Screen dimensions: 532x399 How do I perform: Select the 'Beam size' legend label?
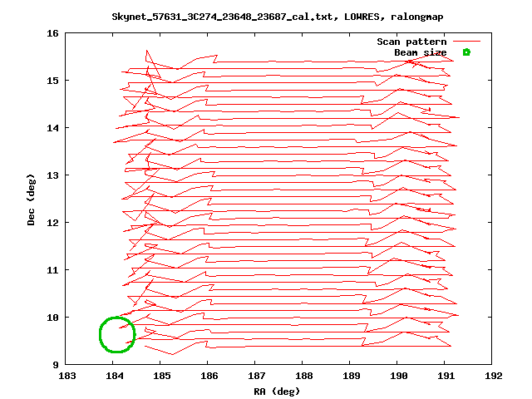click(421, 52)
